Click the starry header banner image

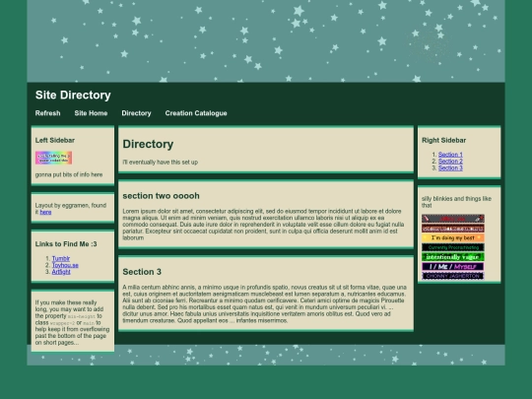[x=266, y=41]
